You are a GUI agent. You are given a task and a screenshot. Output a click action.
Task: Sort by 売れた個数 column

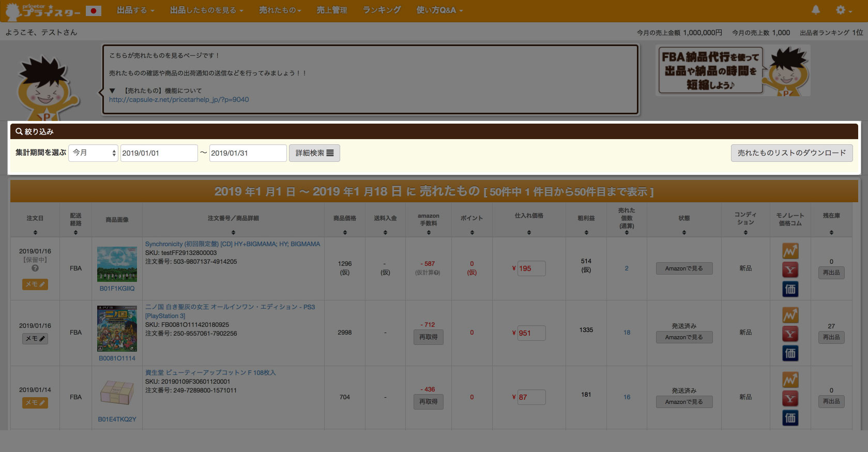coord(627,232)
